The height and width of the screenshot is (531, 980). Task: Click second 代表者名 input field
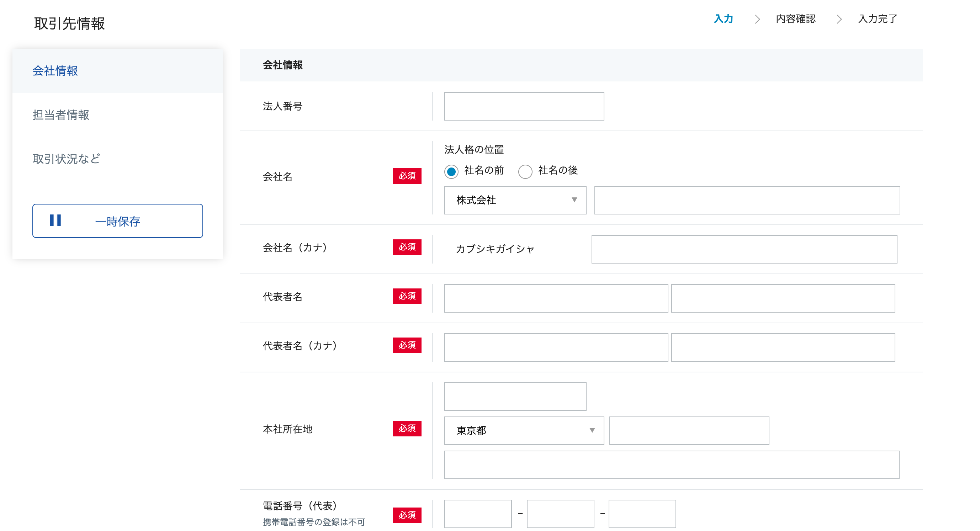[783, 298]
